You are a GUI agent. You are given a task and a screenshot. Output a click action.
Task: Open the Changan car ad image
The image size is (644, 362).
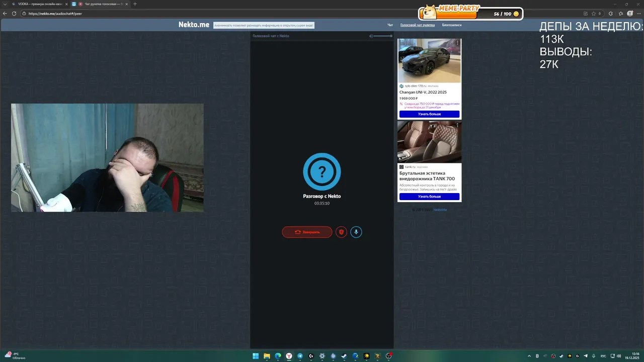(x=429, y=60)
